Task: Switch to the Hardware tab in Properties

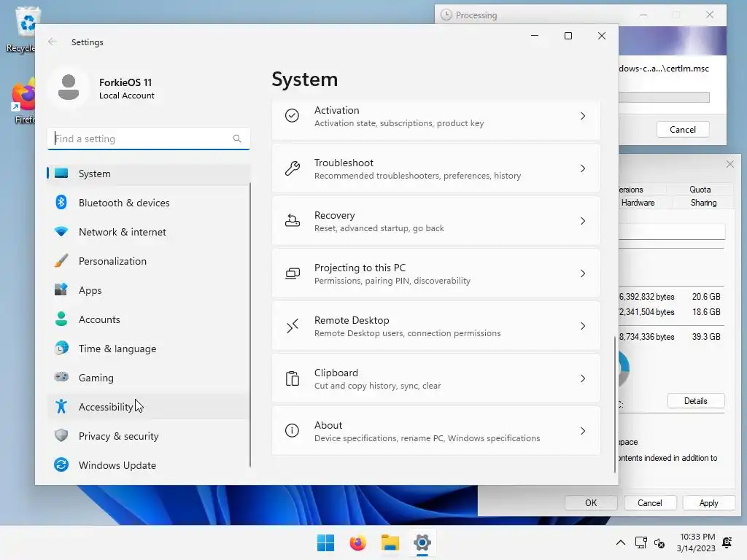Action: click(x=638, y=203)
